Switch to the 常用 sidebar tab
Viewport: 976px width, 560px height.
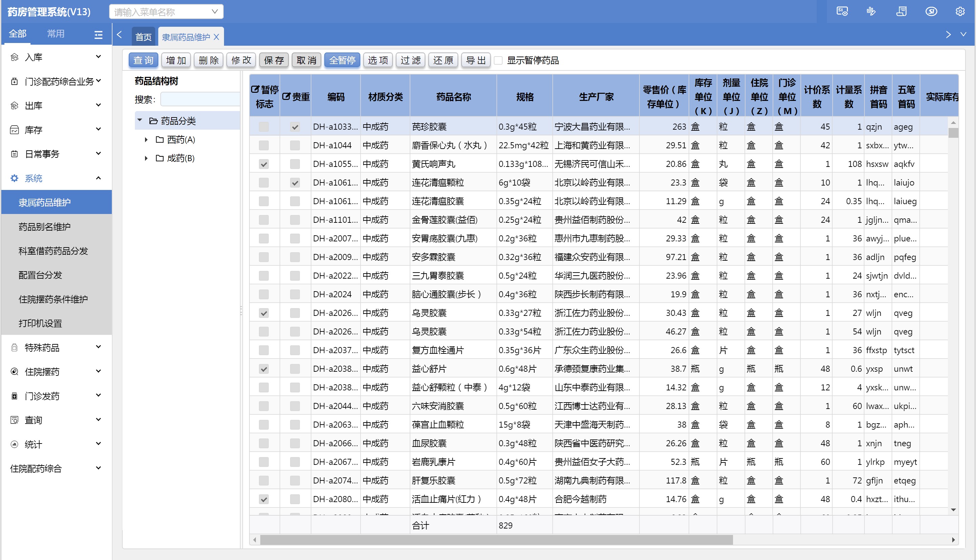point(56,34)
